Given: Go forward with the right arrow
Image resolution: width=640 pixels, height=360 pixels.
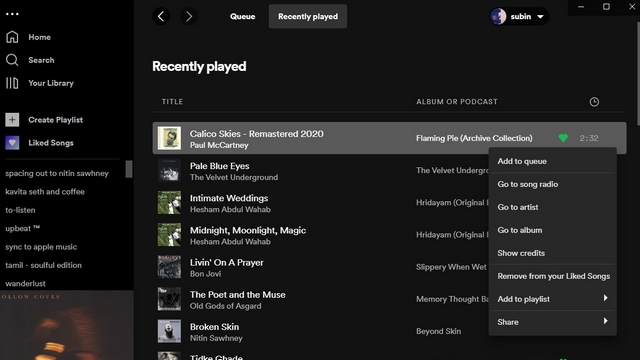Looking at the screenshot, I should [189, 16].
